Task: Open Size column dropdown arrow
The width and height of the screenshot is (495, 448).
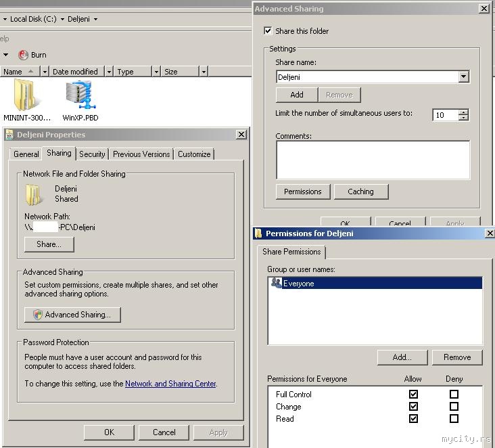Action: click(204, 72)
